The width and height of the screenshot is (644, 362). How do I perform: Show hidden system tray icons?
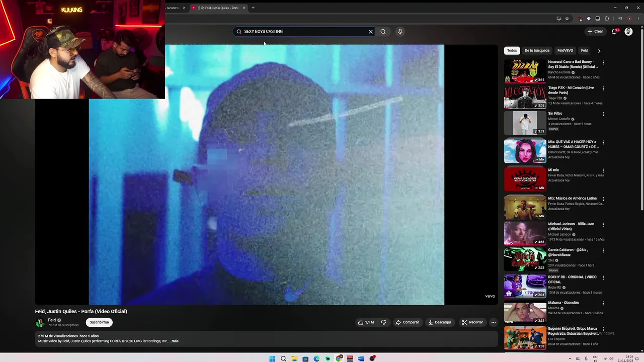pyautogui.click(x=570, y=358)
